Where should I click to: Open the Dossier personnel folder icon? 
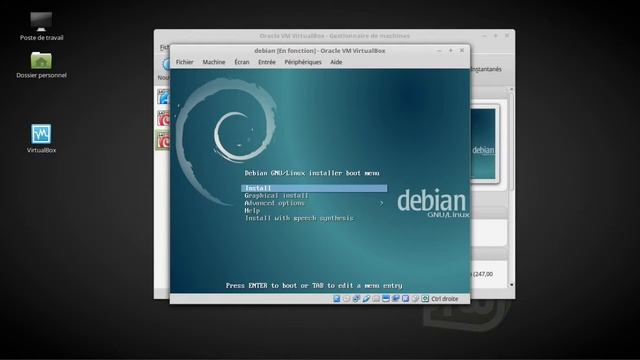tap(41, 64)
